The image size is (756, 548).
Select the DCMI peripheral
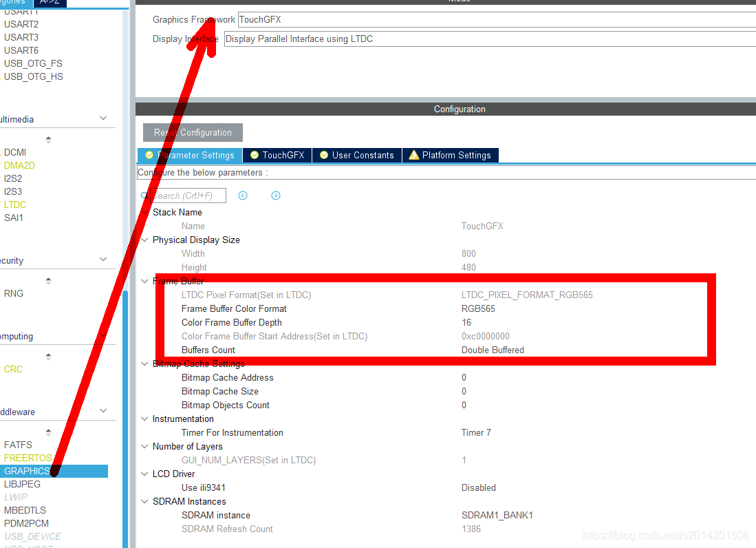pyautogui.click(x=15, y=152)
